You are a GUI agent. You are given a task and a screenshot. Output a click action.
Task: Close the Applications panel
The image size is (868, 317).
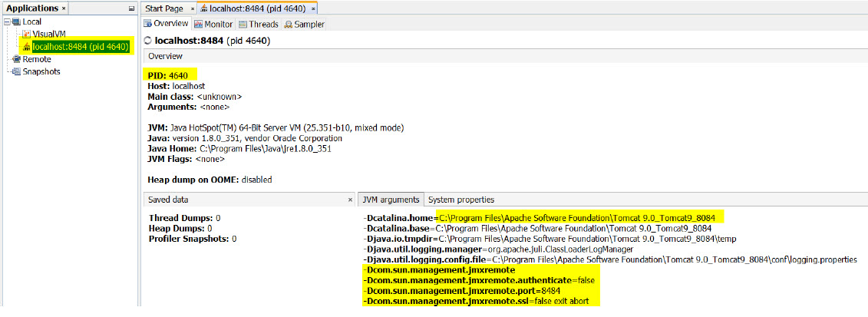(x=63, y=9)
